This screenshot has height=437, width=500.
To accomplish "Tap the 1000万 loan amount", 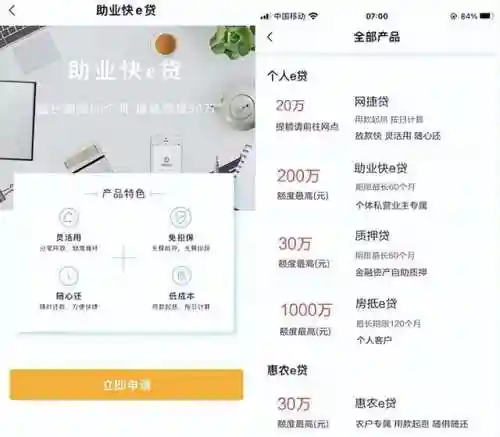I will [306, 310].
